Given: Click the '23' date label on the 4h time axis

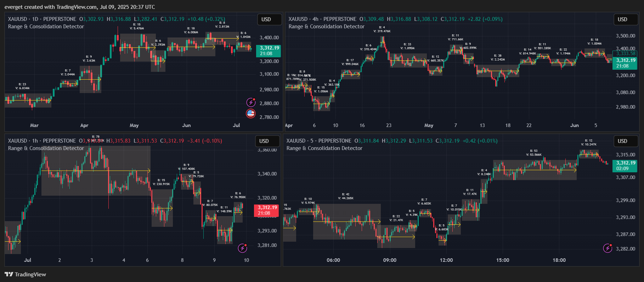Looking at the screenshot, I should pyautogui.click(x=389, y=125).
